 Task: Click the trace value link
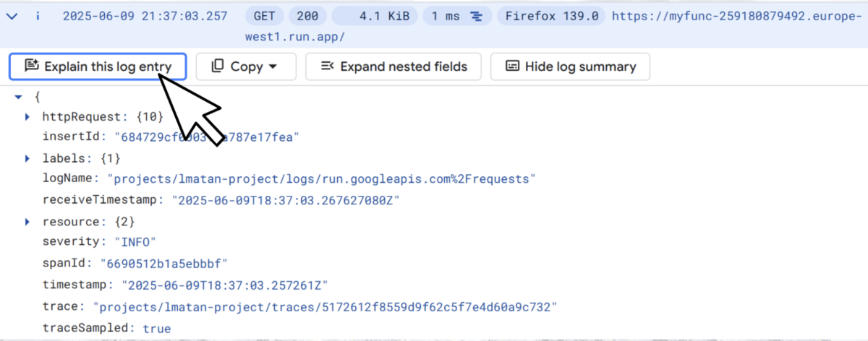pyautogui.click(x=328, y=307)
